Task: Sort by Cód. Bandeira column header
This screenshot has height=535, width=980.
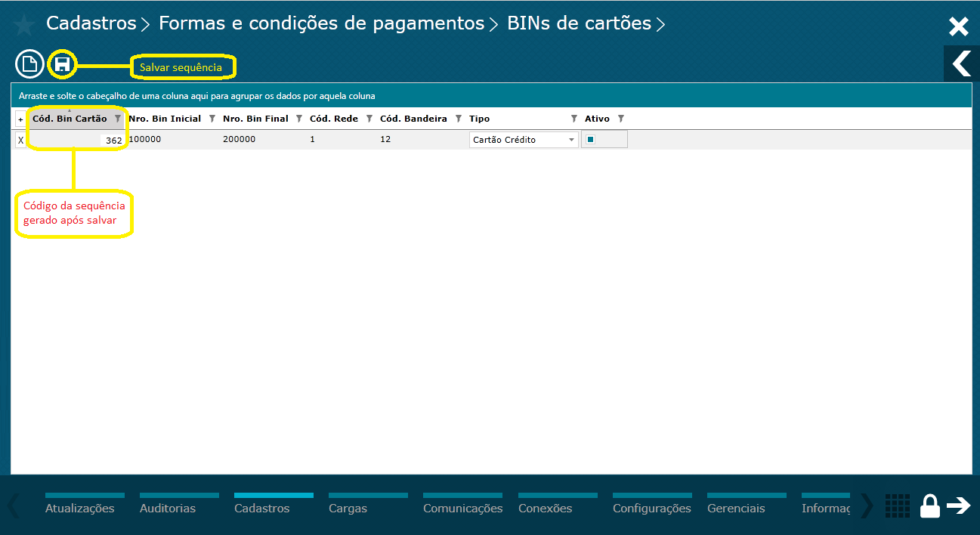Action: pos(413,119)
